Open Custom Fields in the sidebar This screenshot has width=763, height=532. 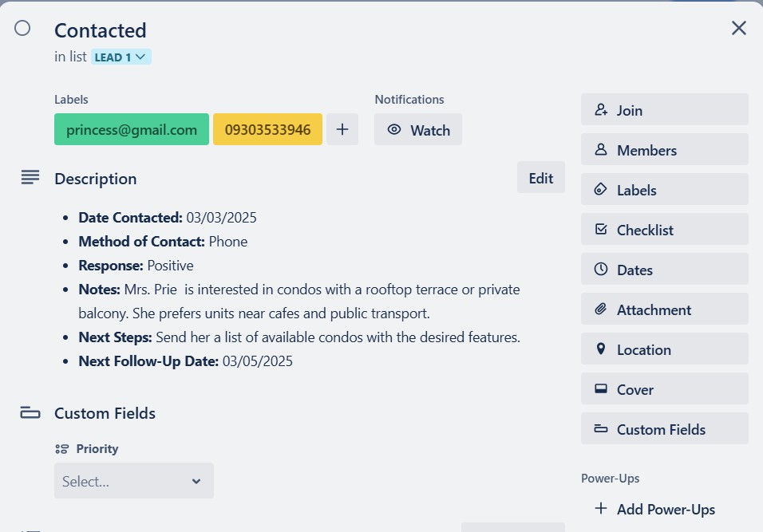[x=664, y=429]
